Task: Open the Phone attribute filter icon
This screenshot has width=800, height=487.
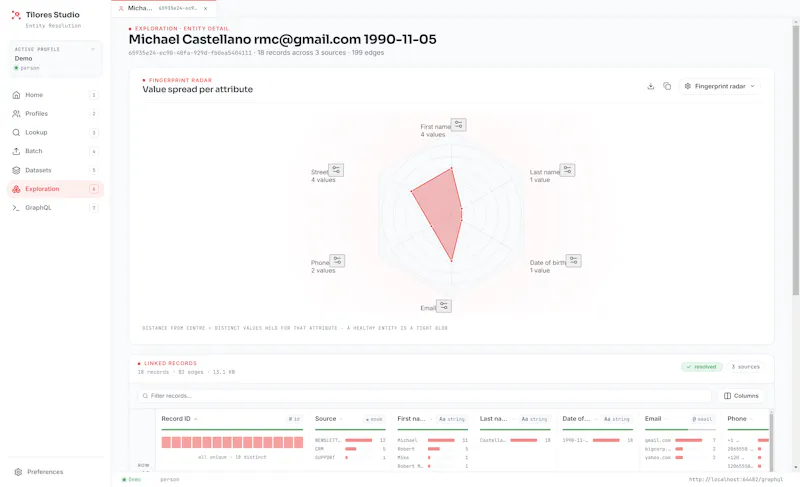Action: click(x=337, y=261)
